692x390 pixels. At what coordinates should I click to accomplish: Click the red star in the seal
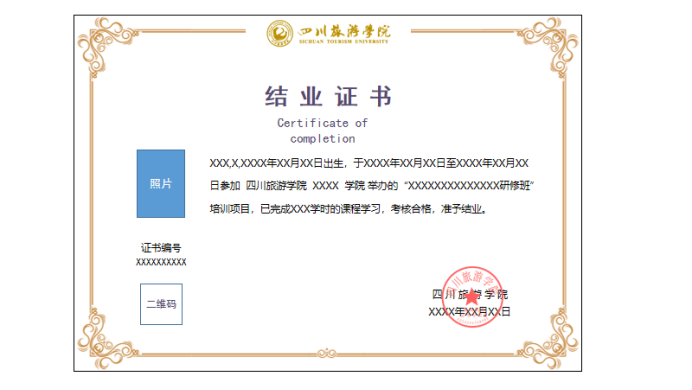pyautogui.click(x=472, y=296)
